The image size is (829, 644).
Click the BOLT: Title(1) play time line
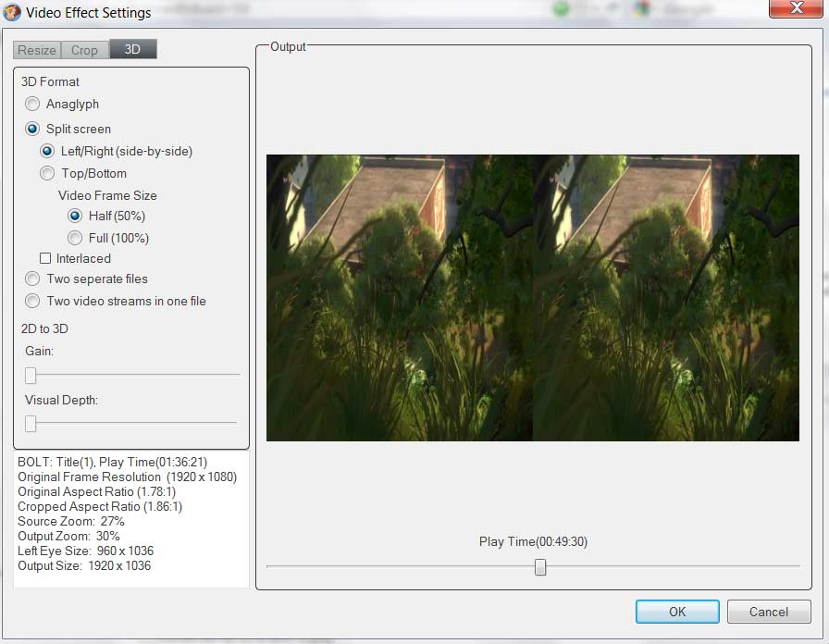coord(113,462)
